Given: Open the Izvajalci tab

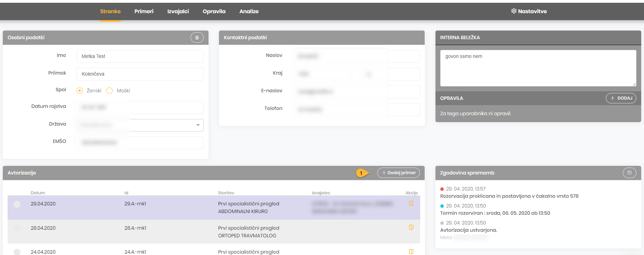Looking at the screenshot, I should coord(178,11).
